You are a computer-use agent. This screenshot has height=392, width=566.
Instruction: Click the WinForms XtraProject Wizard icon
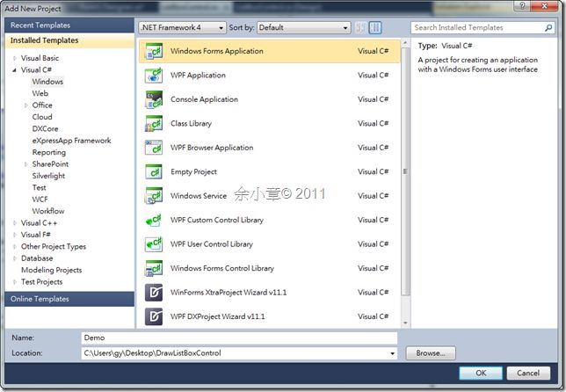154,293
